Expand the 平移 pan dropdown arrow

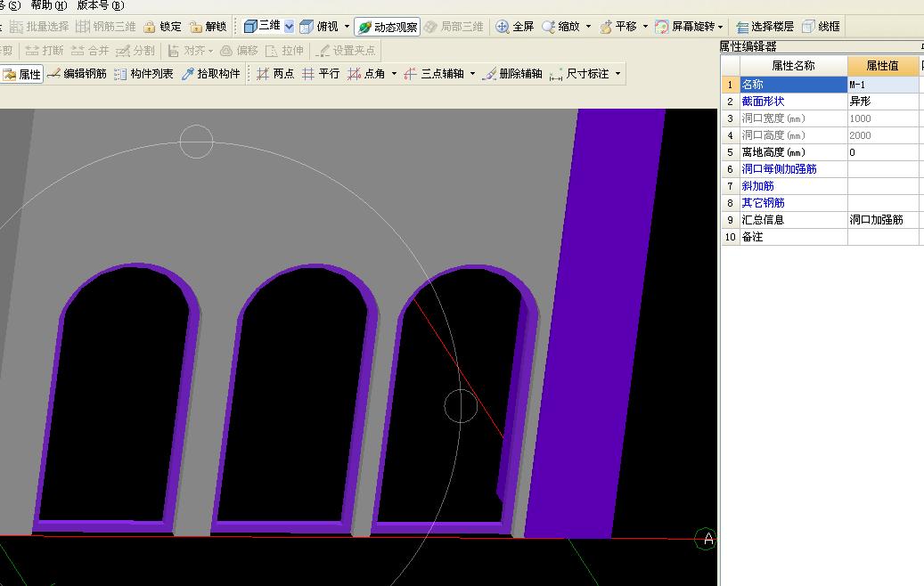[x=645, y=27]
